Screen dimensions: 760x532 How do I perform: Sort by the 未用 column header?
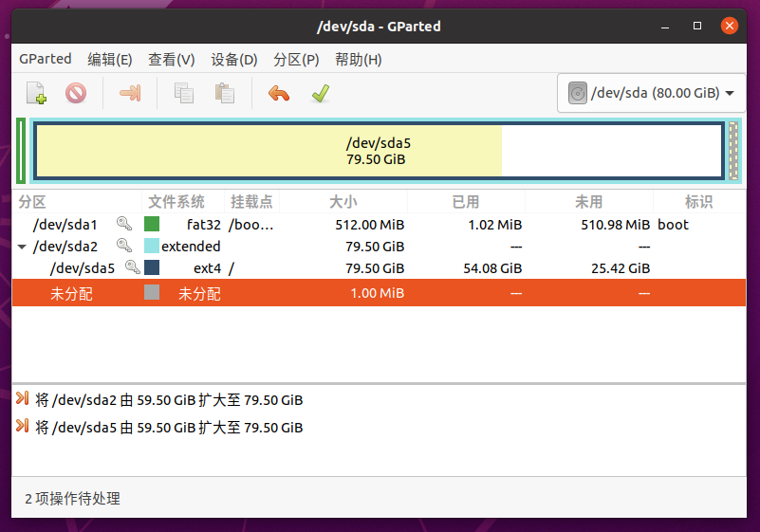589,202
